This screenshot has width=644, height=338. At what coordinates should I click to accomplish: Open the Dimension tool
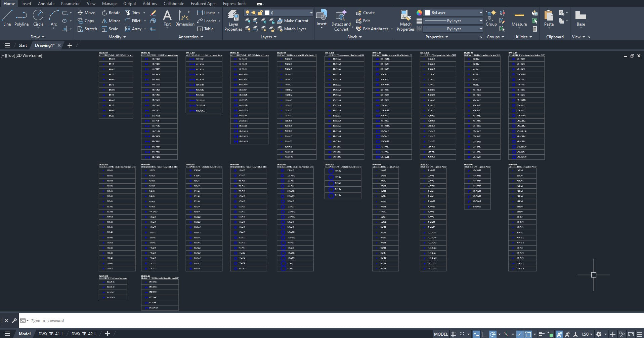click(x=185, y=18)
